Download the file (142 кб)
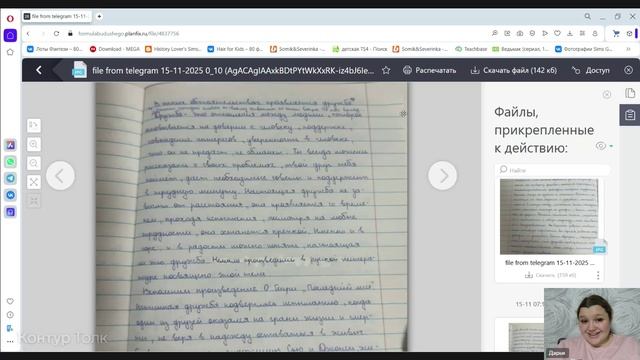640x360 pixels. tap(513, 70)
